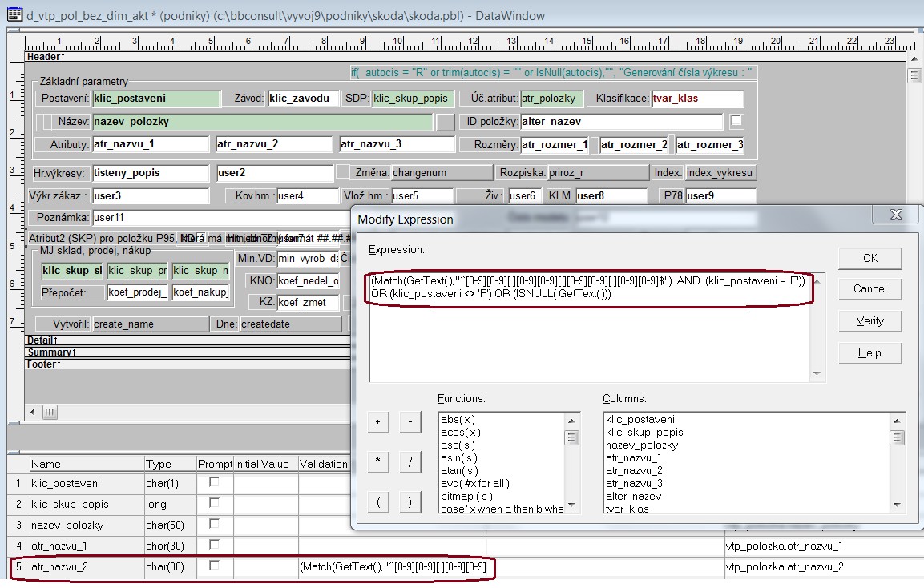924x588 pixels.
Task: Select row 1 klic_postaveni name cell
Action: [87, 483]
